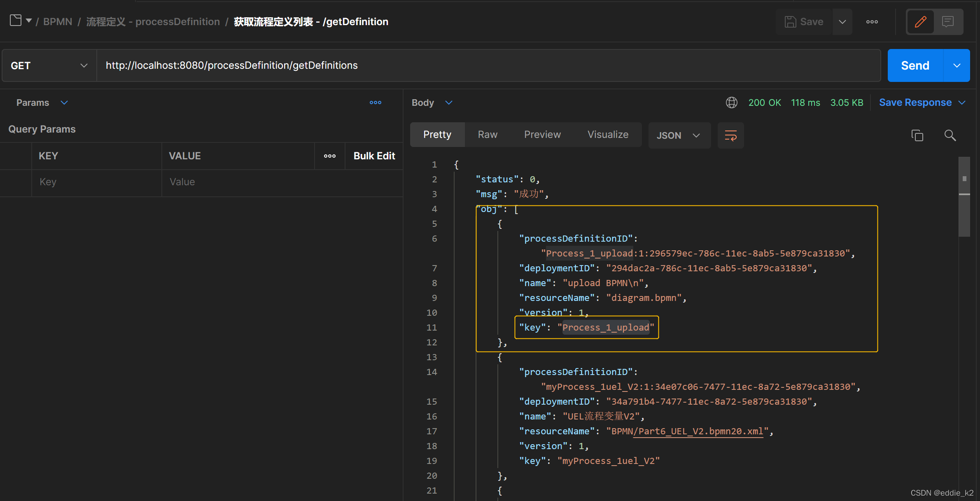Click deploymentID value starting 294dac2a
Viewport: 980px width, 501px height.
(709, 268)
